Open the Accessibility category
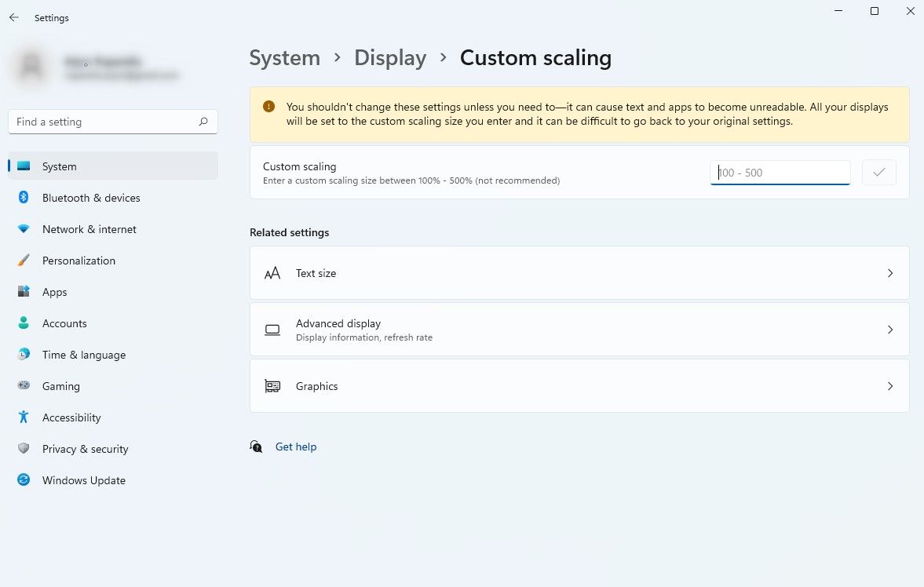Viewport: 924px width, 587px height. point(113,417)
